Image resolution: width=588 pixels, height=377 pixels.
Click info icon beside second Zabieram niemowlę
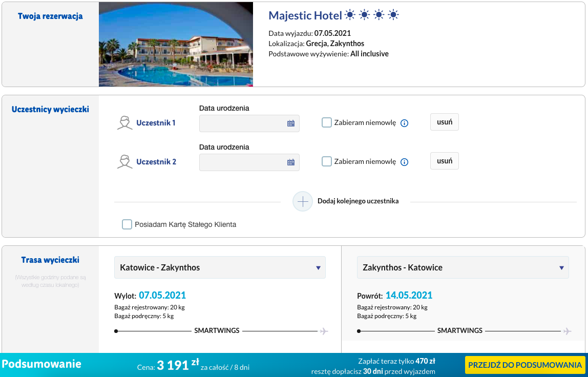tap(404, 162)
